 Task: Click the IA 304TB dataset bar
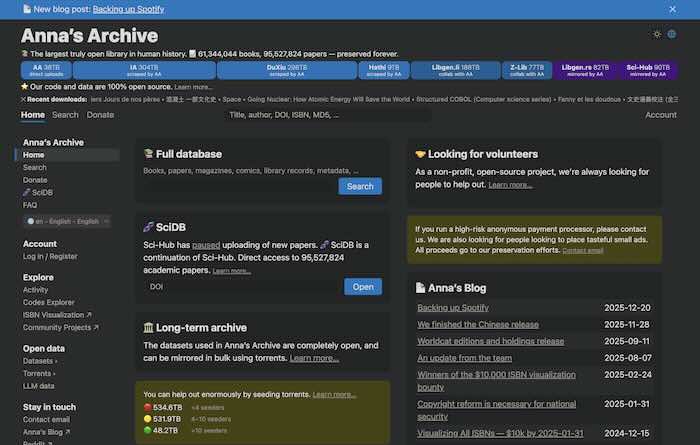pos(145,70)
